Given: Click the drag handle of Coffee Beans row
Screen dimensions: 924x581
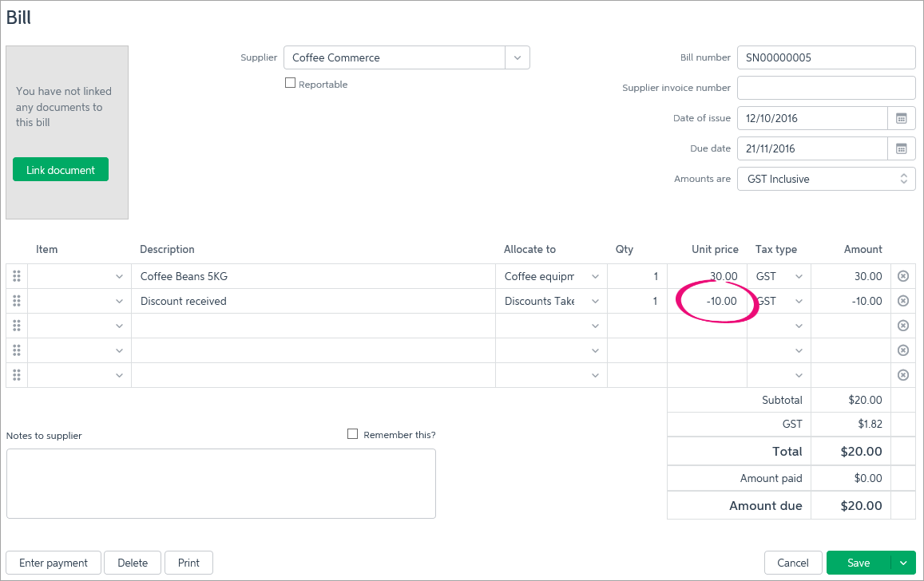Looking at the screenshot, I should point(17,276).
